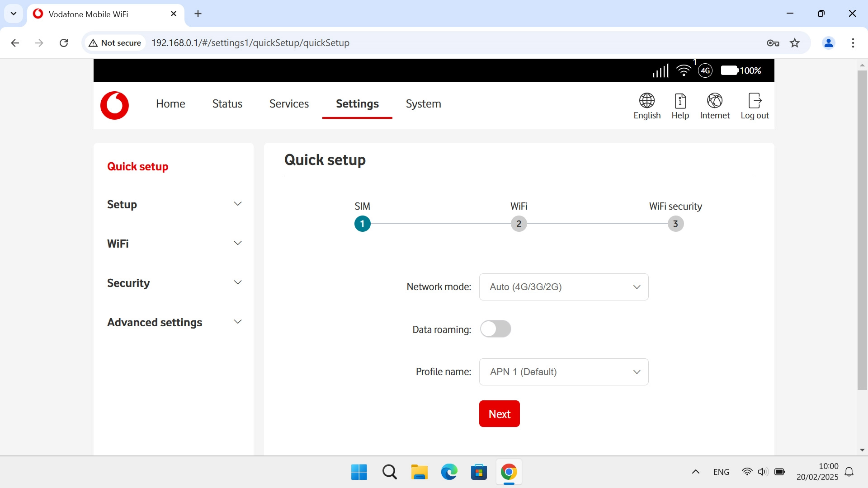Toggle the Data roaming switch

tap(495, 329)
